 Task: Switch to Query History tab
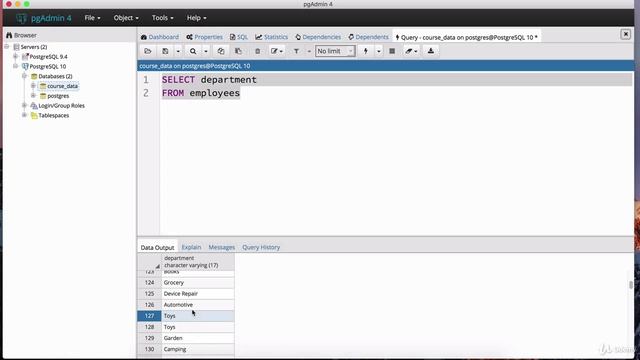click(261, 247)
